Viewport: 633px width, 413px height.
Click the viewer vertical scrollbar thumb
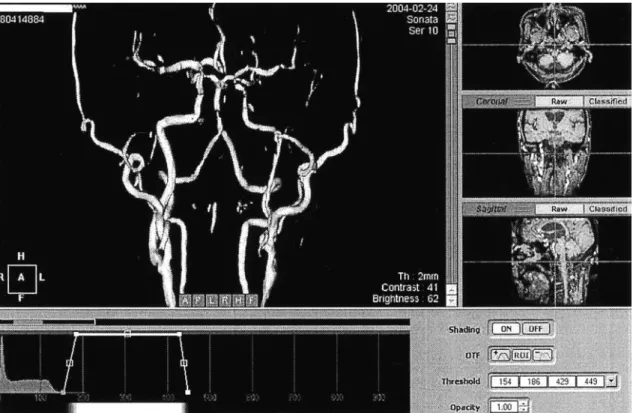click(451, 35)
